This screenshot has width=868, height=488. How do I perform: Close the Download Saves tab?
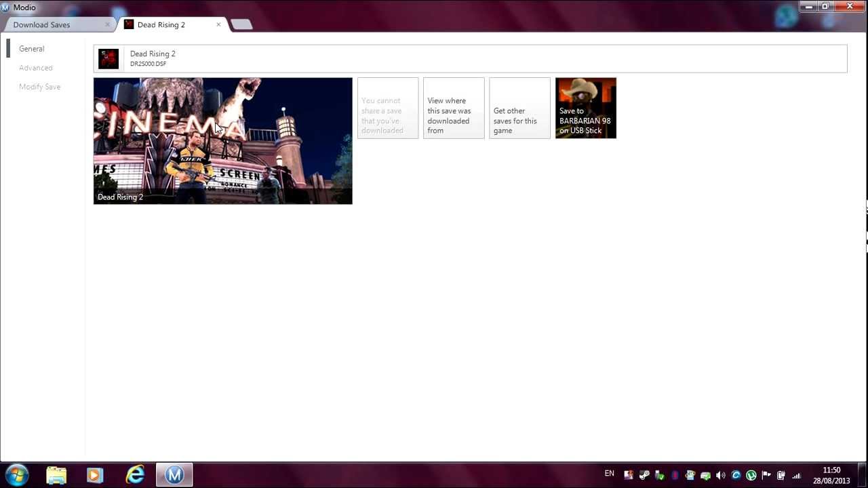107,24
